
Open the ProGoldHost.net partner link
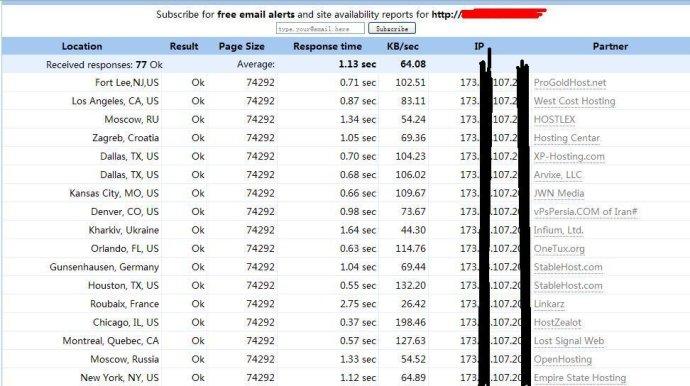pyautogui.click(x=570, y=83)
